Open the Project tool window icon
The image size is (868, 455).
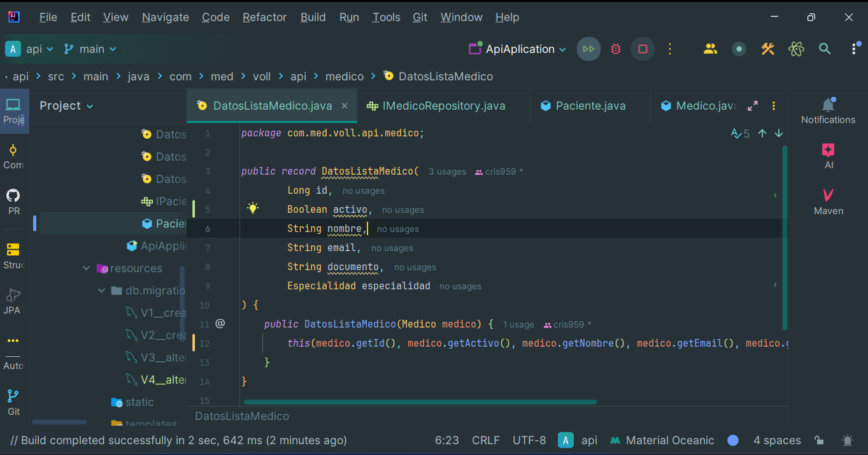13,111
